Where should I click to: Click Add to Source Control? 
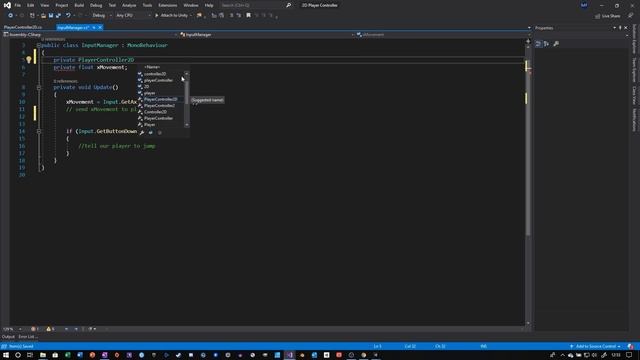(x=595, y=347)
